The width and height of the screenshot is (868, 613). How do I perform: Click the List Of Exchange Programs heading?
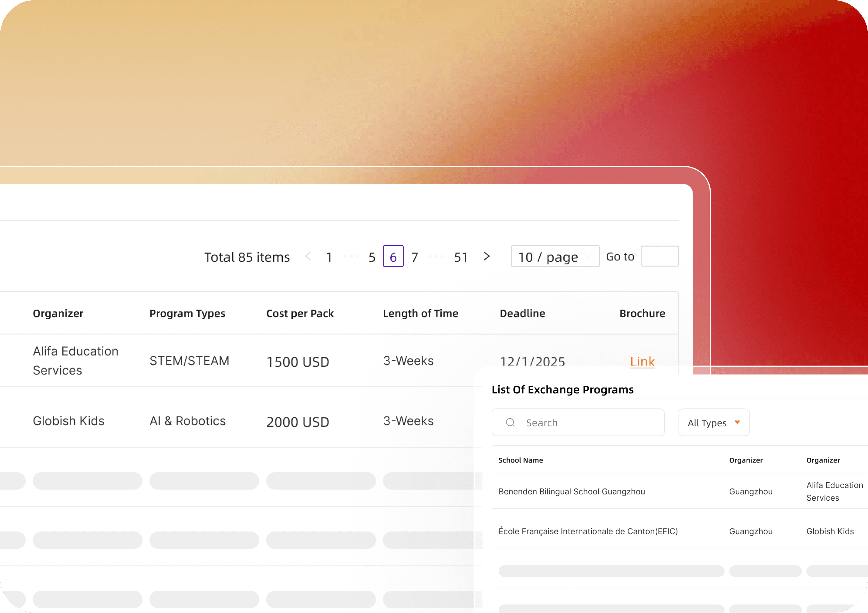click(x=562, y=390)
